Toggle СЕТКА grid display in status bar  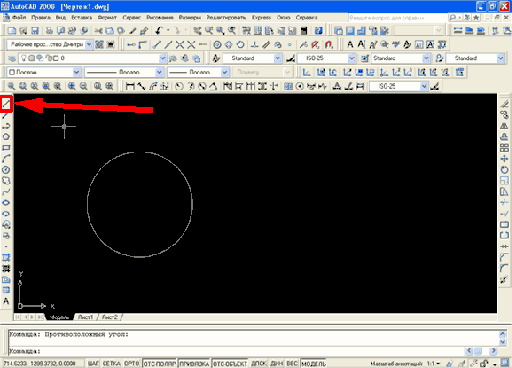point(111,363)
